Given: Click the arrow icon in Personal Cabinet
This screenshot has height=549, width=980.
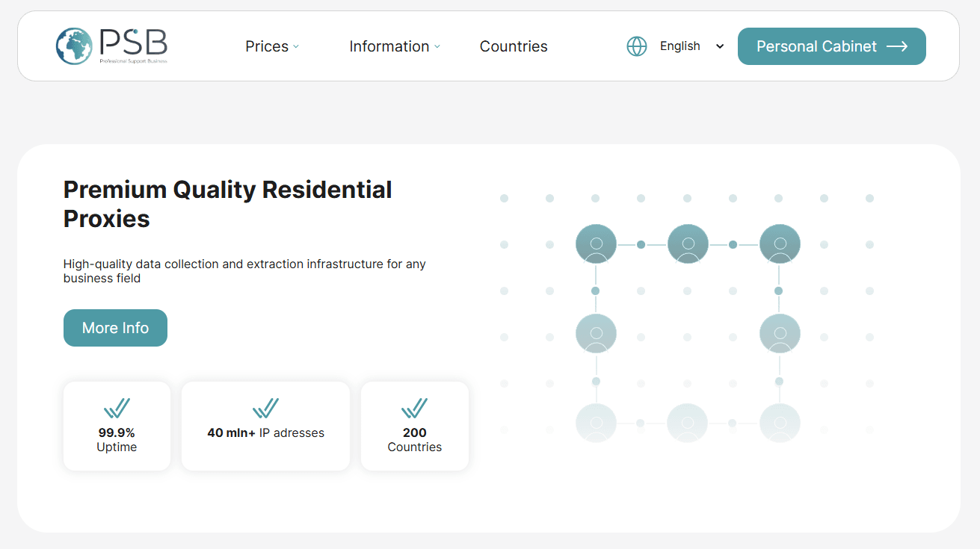Looking at the screenshot, I should tap(897, 46).
